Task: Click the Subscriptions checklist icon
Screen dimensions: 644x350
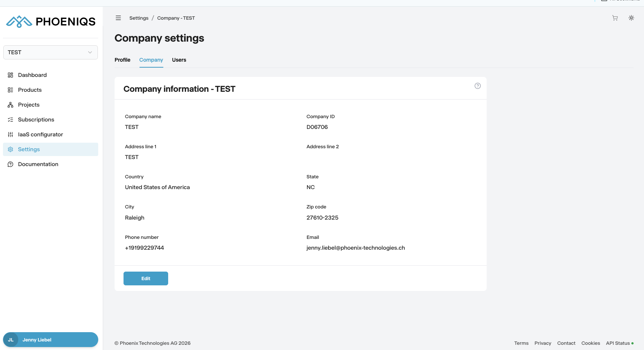Action: (x=10, y=120)
